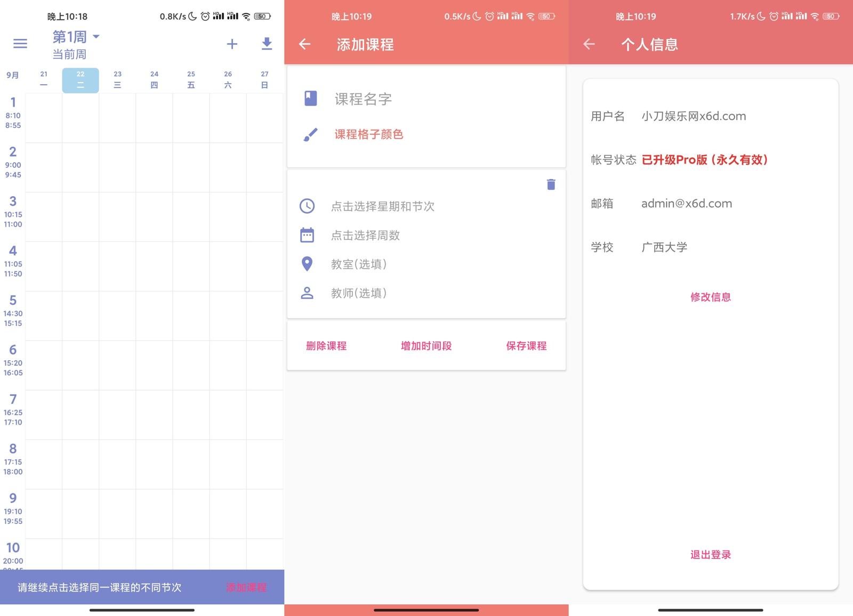
Task: Tap the 教室(选填) classroom field
Action: [x=358, y=264]
